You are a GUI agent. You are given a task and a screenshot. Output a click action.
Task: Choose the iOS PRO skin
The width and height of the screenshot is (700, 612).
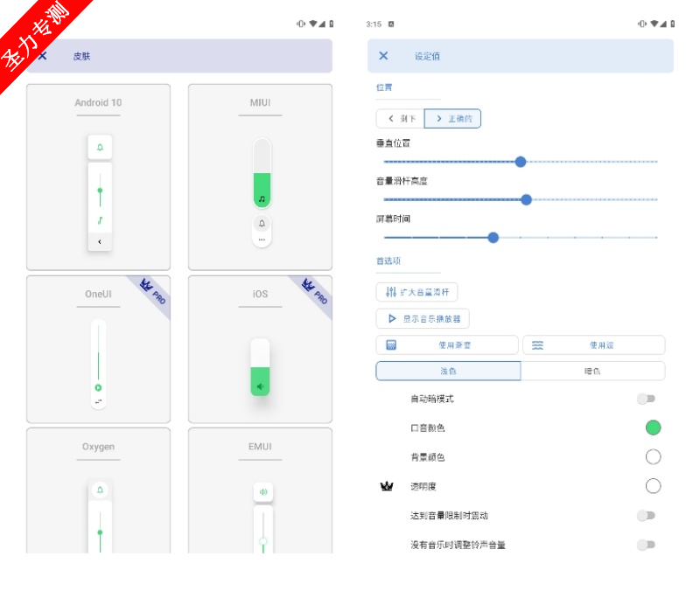(260, 349)
